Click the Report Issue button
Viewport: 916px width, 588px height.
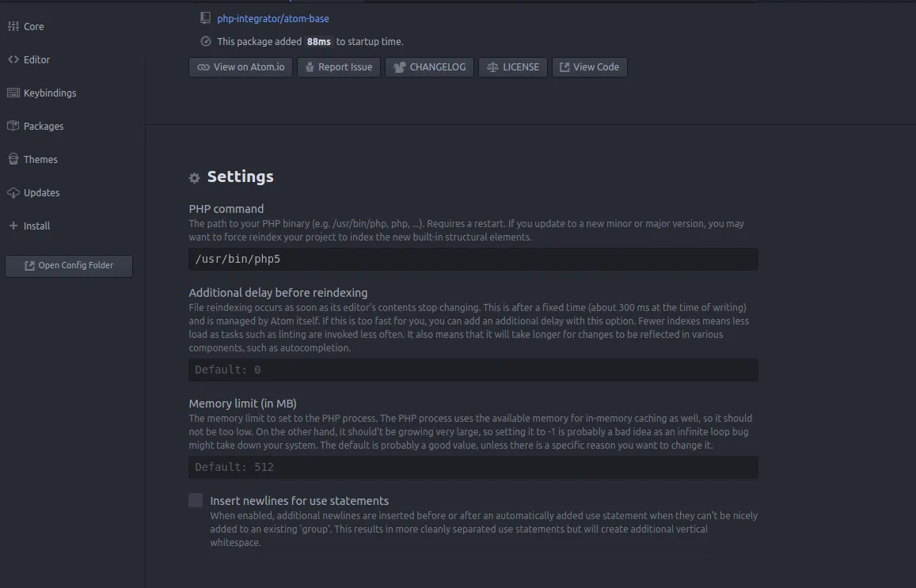tap(339, 67)
